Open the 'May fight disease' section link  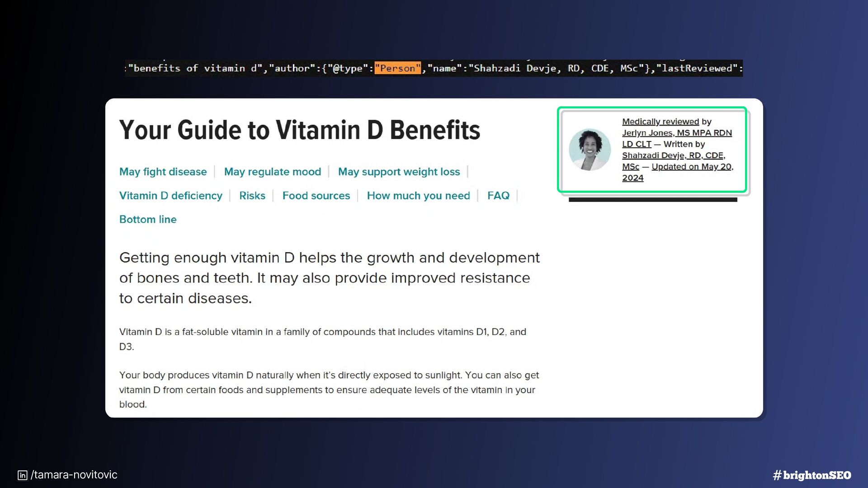point(163,172)
